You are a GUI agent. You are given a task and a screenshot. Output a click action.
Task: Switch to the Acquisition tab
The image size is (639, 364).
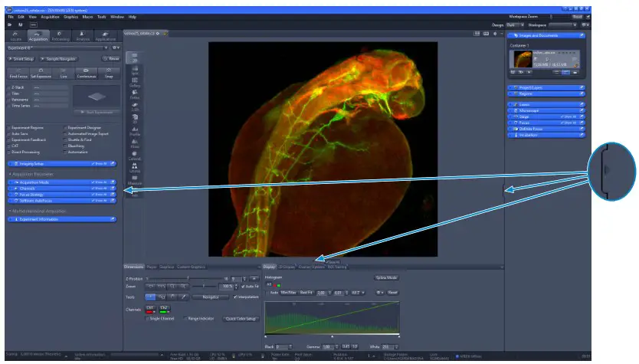point(38,36)
